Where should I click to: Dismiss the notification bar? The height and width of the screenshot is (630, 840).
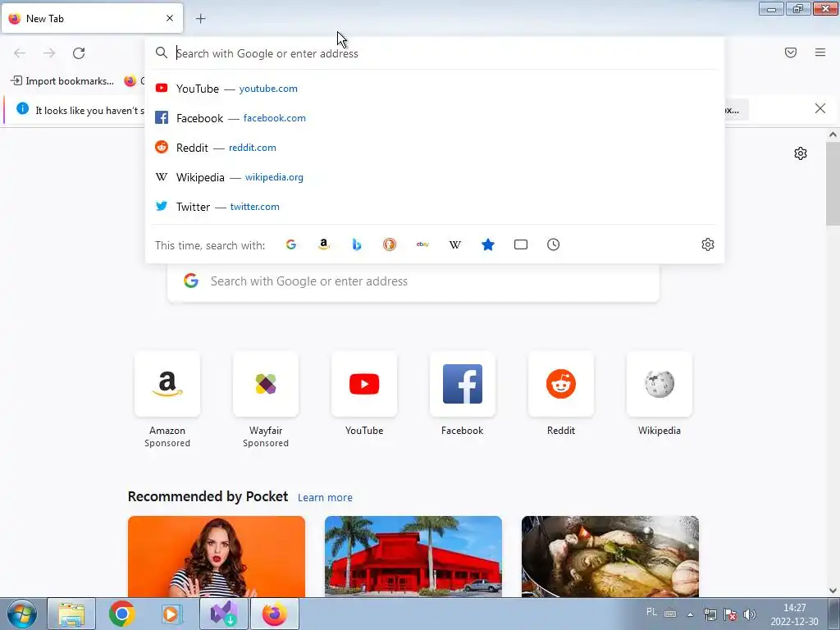[x=820, y=109]
